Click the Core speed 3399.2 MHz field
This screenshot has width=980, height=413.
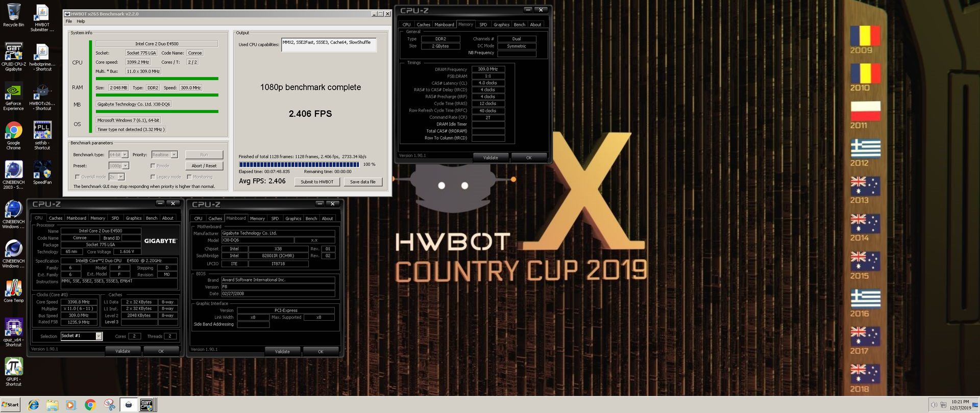[x=138, y=62]
